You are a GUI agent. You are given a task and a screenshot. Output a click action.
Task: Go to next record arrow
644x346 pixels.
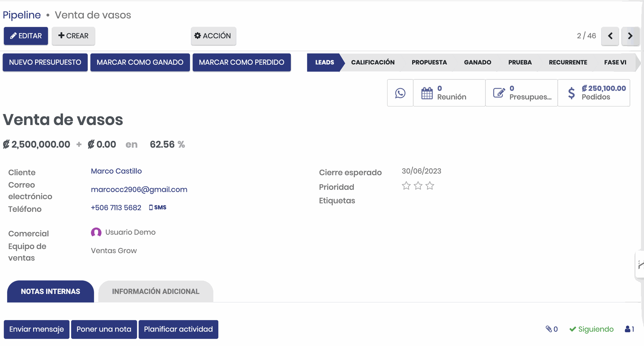tap(630, 36)
